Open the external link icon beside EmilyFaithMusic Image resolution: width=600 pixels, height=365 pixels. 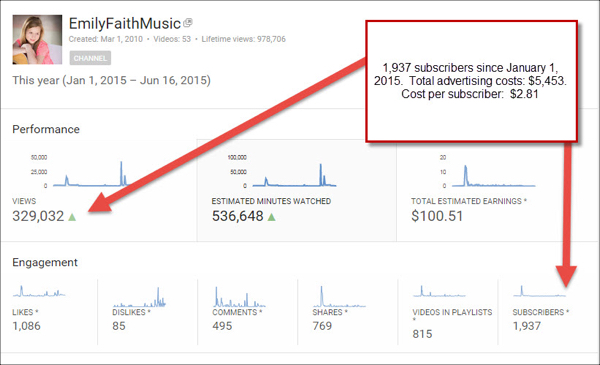[x=188, y=23]
